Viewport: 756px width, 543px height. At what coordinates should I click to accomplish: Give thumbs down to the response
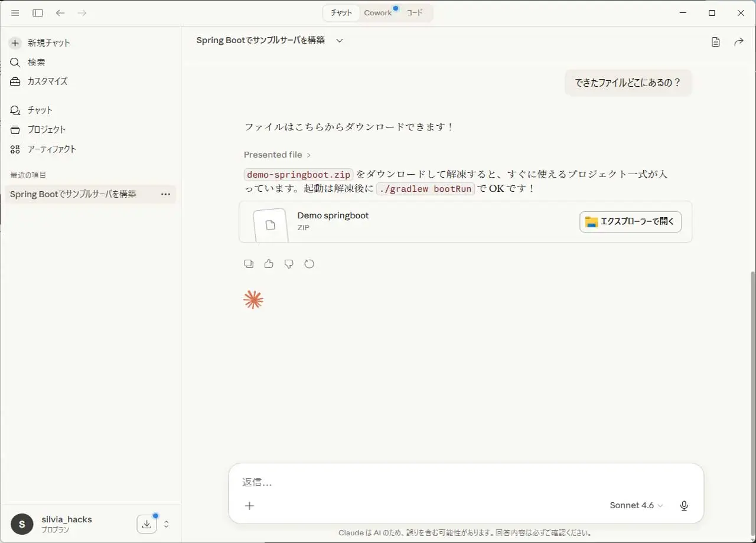point(289,264)
